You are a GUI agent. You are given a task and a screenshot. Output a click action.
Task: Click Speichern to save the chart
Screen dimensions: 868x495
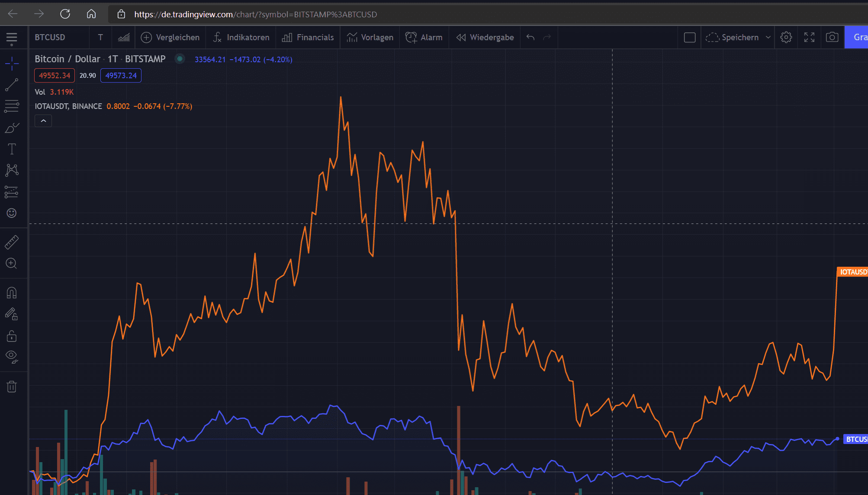732,37
